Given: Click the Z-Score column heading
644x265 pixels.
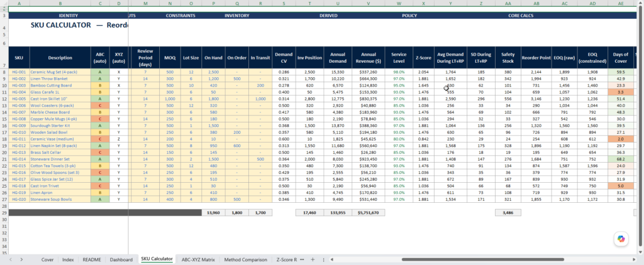Looking at the screenshot, I should tap(425, 58).
